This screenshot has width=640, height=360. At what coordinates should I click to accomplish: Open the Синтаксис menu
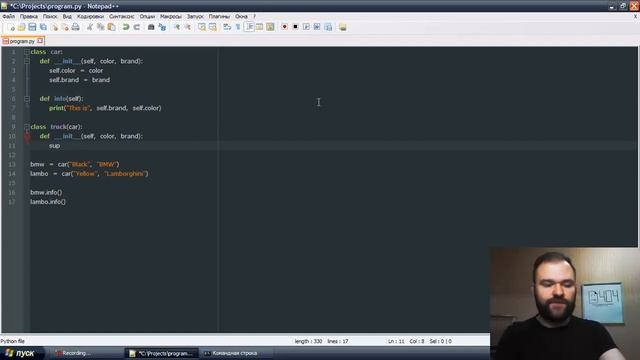coord(122,16)
